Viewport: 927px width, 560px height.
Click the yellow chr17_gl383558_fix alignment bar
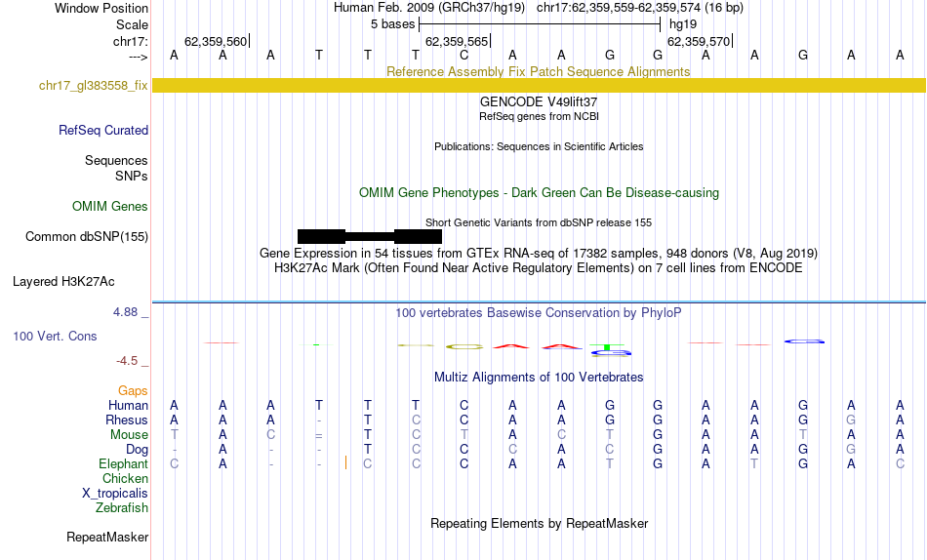(539, 85)
